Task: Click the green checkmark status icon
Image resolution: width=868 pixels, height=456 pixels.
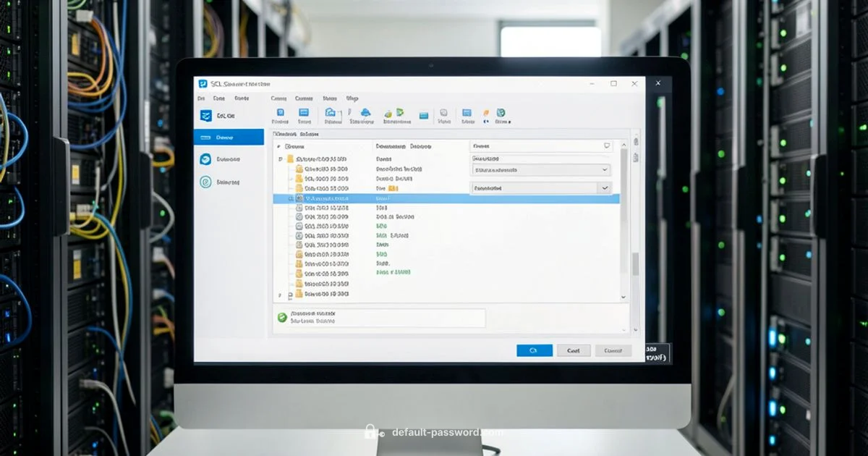Action: click(282, 317)
